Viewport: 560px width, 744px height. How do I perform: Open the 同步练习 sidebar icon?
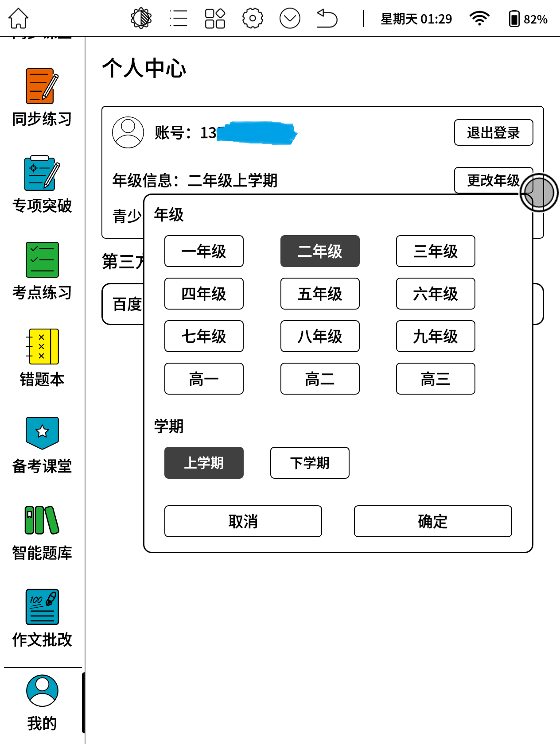(x=42, y=86)
